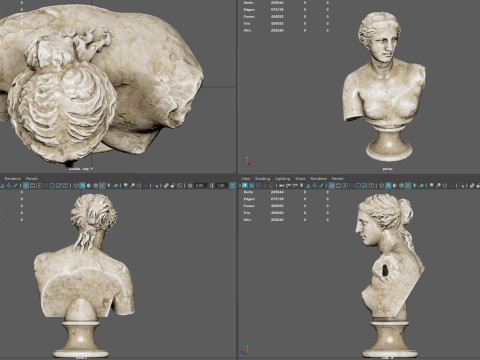Toggle X-ray joints icon in bottom-left panel toolbar
Viewport: 480px width, 360px height.
click(179, 185)
